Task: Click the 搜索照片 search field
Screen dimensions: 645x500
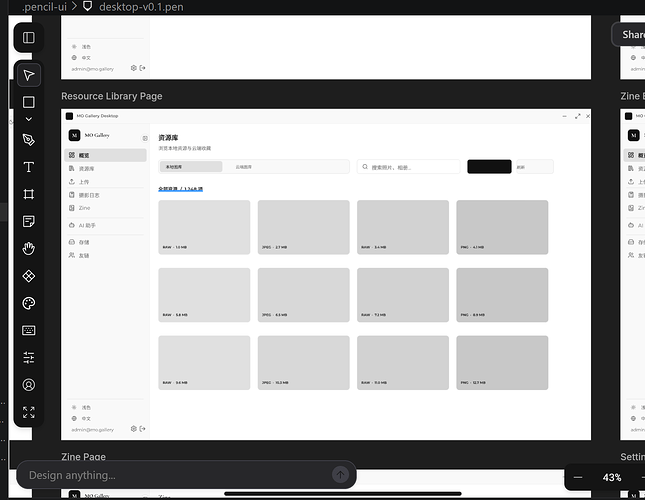Action: point(408,167)
